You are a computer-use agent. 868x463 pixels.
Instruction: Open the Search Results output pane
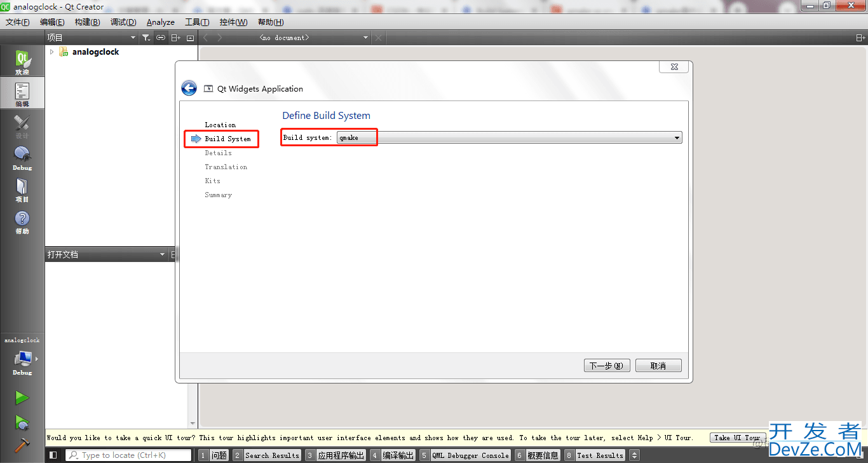pos(266,455)
